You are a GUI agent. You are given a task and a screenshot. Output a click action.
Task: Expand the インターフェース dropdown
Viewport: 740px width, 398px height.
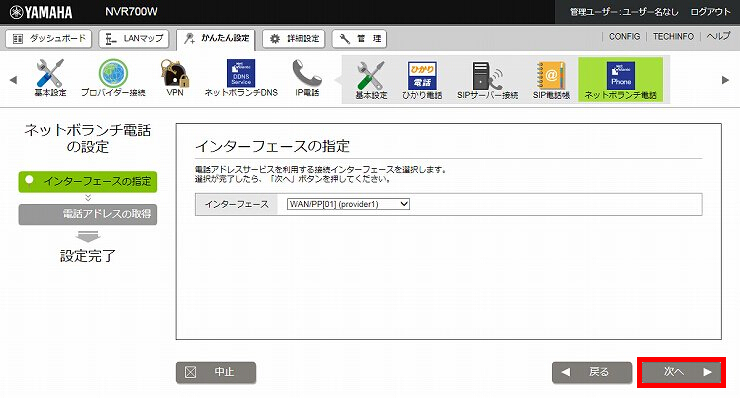pos(348,204)
